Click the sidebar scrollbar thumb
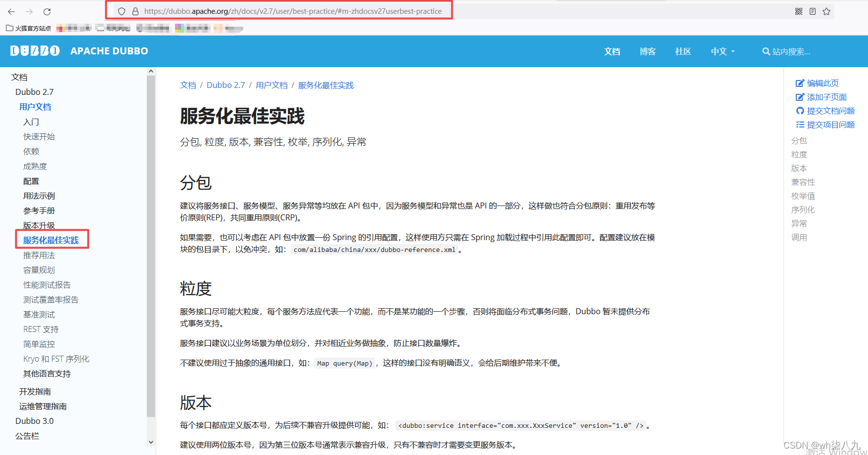This screenshot has height=455, width=868. click(151, 246)
